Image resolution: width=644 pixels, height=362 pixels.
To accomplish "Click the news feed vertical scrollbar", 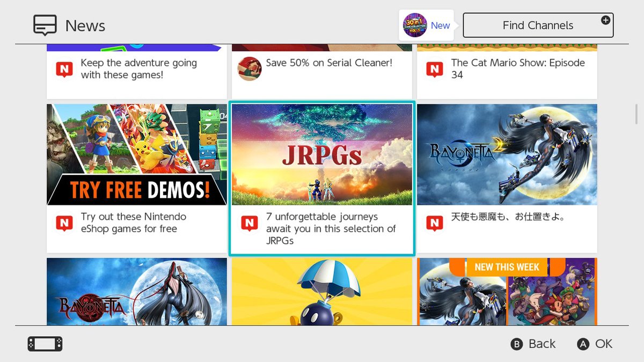I will tap(636, 114).
